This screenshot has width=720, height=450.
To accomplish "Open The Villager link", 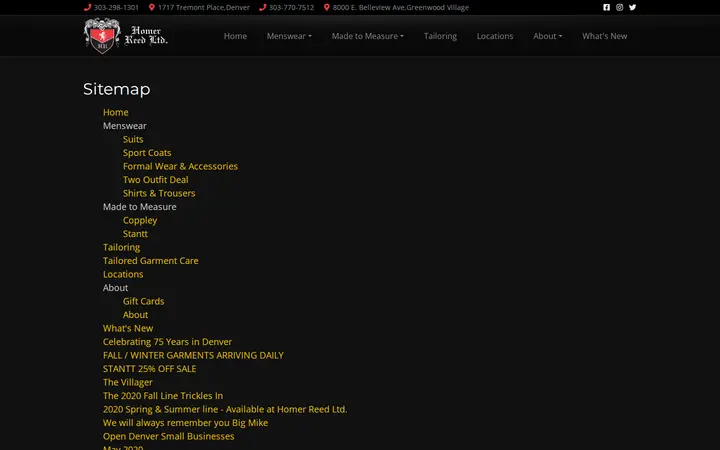I will pyautogui.click(x=128, y=382).
